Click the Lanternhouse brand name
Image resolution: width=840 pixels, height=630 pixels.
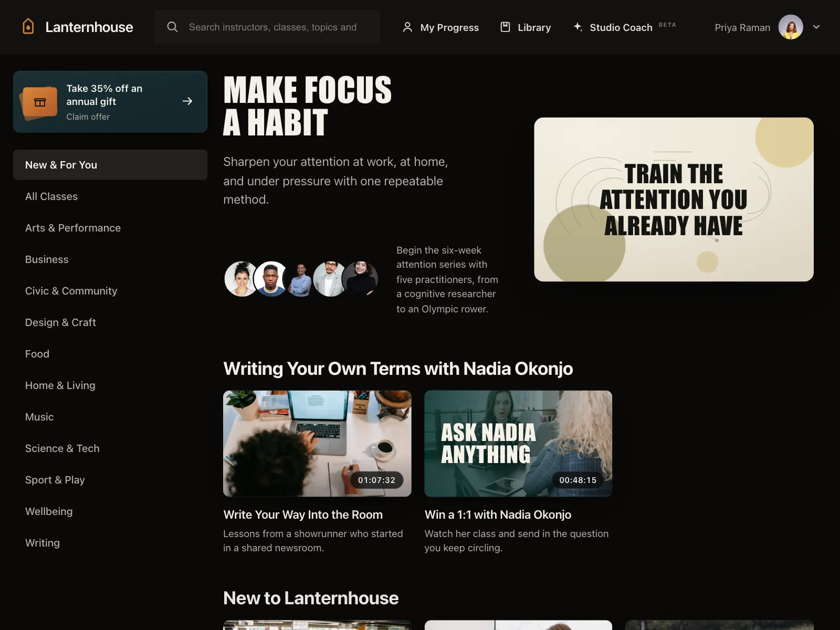89,27
